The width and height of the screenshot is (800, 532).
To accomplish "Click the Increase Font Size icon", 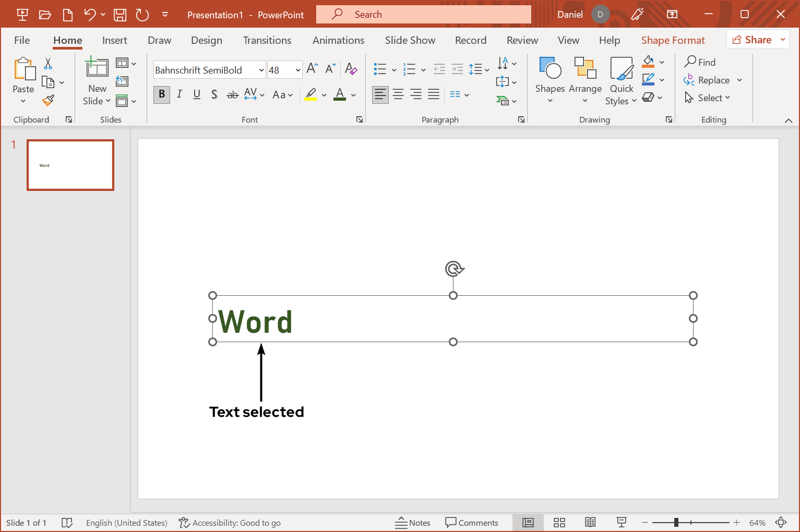I will (312, 68).
